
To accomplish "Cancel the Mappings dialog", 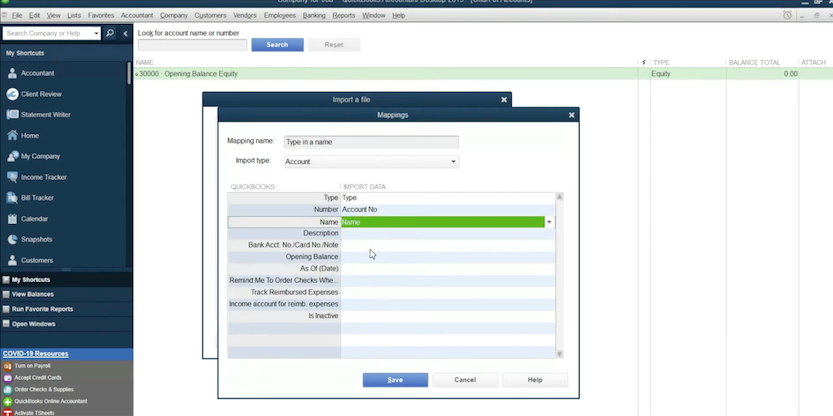I will click(x=465, y=380).
